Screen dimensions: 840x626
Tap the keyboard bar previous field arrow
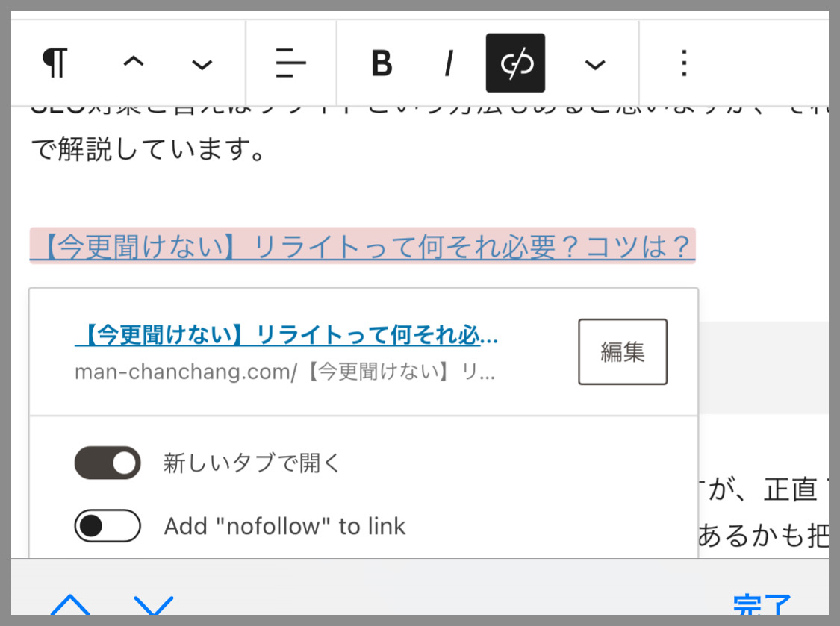(x=69, y=605)
